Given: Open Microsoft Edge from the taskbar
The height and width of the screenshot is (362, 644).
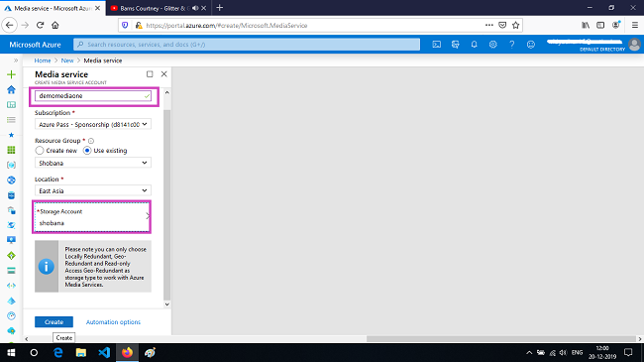Looking at the screenshot, I should 57,352.
